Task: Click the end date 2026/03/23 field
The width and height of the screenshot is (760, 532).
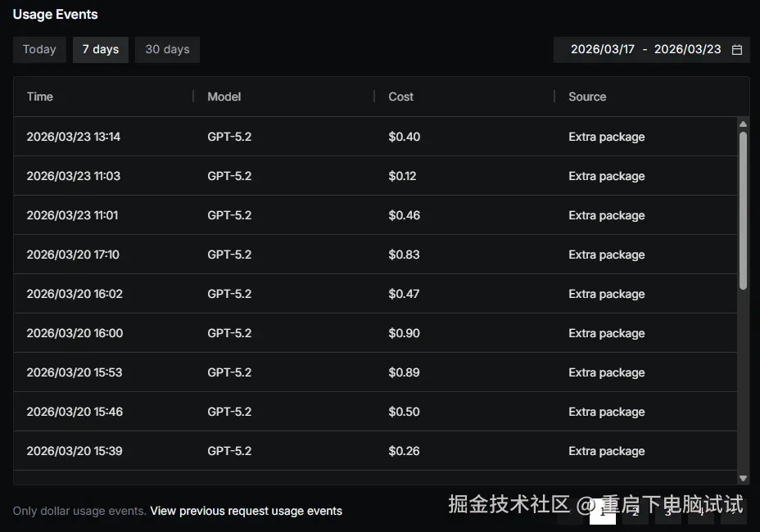Action: [687, 49]
